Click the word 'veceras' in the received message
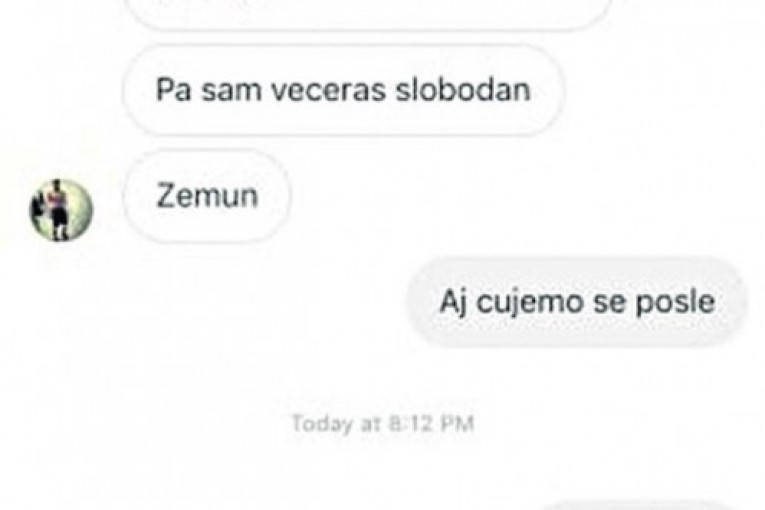This screenshot has width=765, height=510. point(328,92)
